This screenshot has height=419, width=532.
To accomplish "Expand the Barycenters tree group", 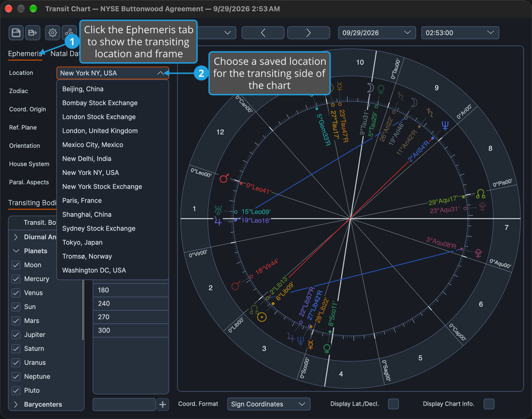I will [x=16, y=405].
